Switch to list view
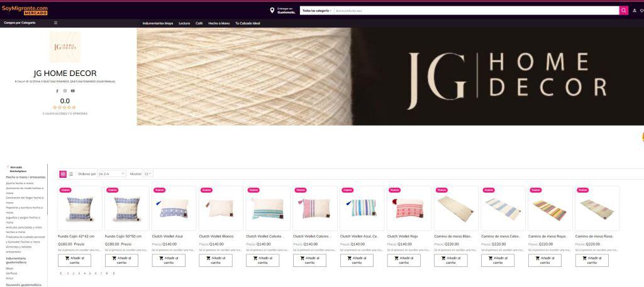Viewport: 644px width, 287px height. click(x=70, y=174)
